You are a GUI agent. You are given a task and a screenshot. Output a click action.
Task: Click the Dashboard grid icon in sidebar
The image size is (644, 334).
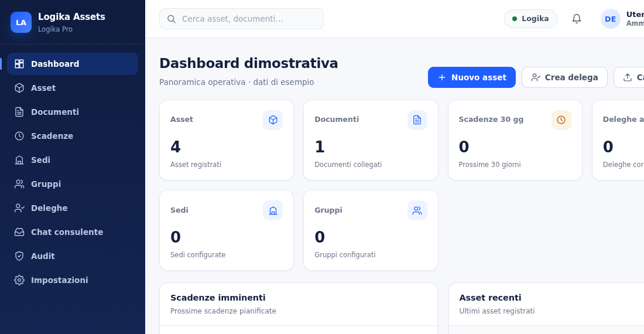click(19, 64)
